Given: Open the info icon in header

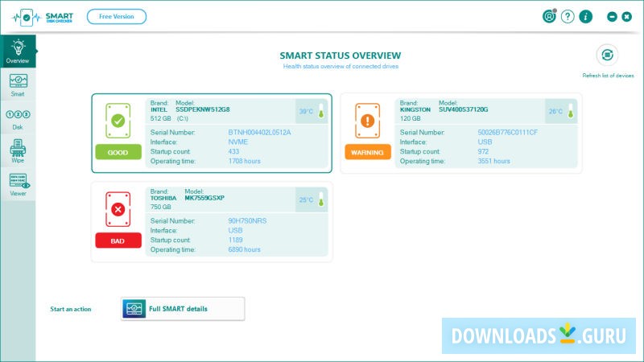Looking at the screenshot, I should (586, 16).
